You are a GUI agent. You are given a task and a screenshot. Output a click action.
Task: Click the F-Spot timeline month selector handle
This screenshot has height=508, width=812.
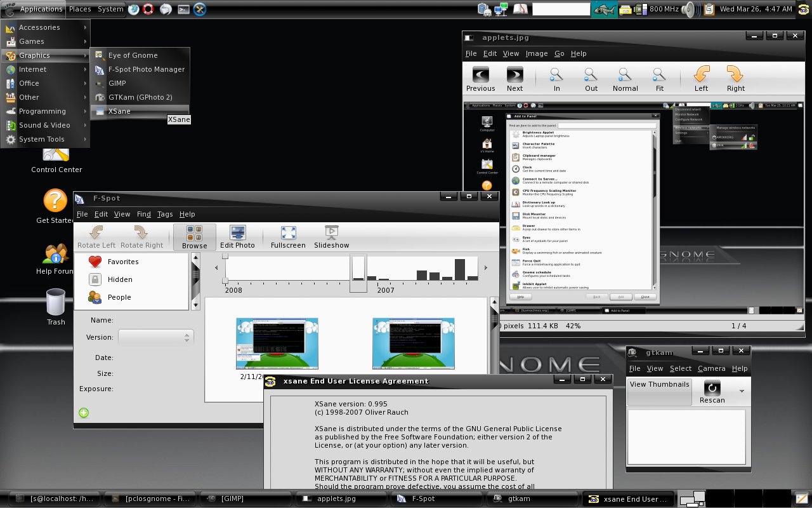point(358,273)
